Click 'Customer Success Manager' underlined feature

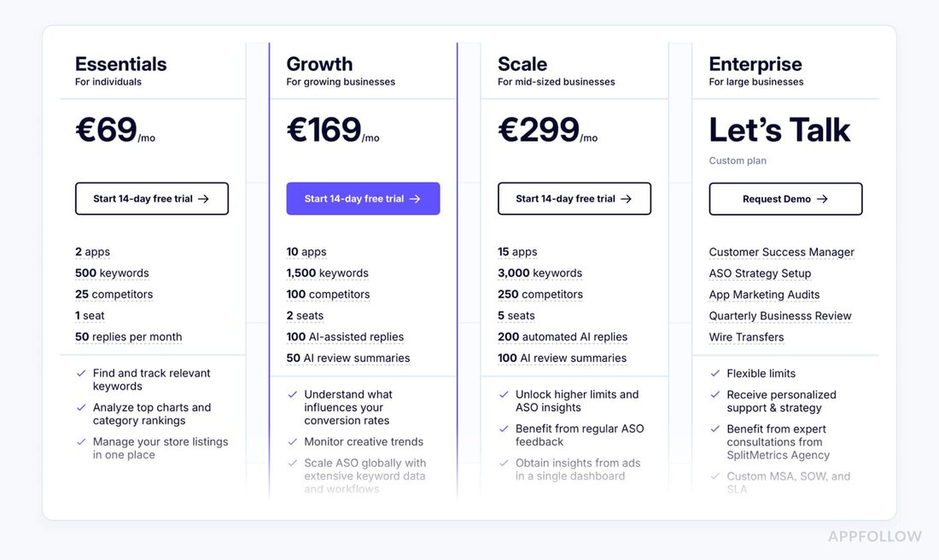(781, 252)
